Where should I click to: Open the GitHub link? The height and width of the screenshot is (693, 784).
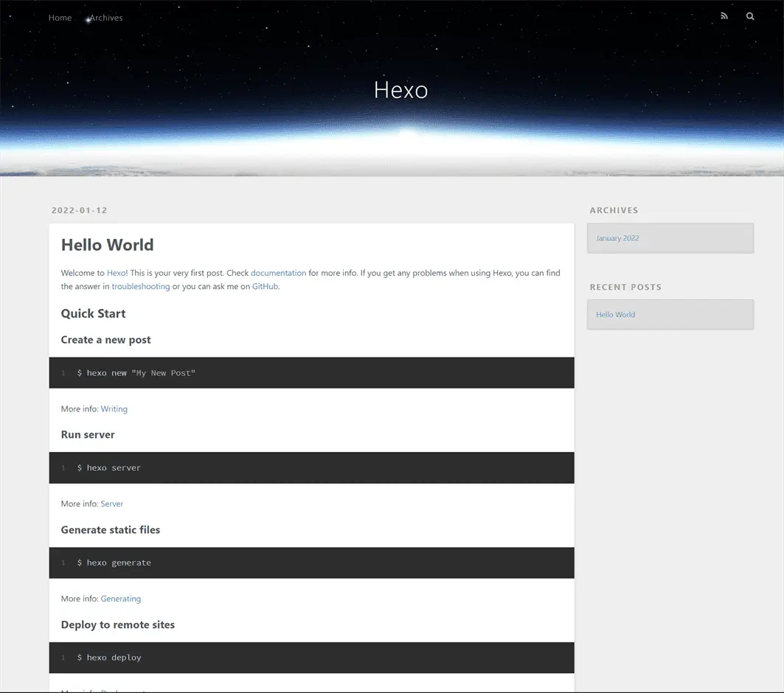click(x=265, y=286)
